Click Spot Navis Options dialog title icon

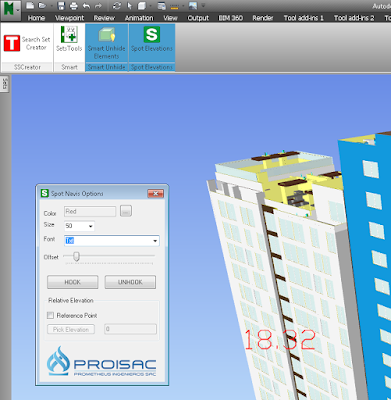coord(44,193)
